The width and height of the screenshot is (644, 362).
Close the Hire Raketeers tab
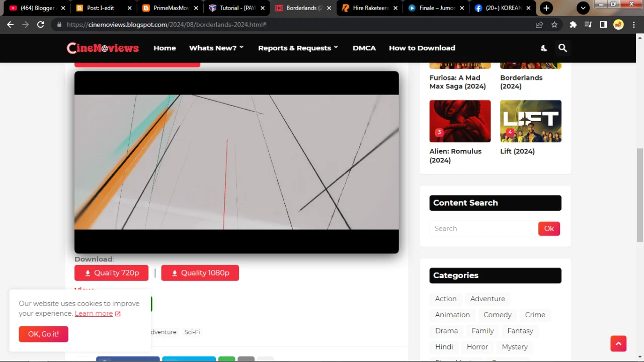pyautogui.click(x=395, y=8)
